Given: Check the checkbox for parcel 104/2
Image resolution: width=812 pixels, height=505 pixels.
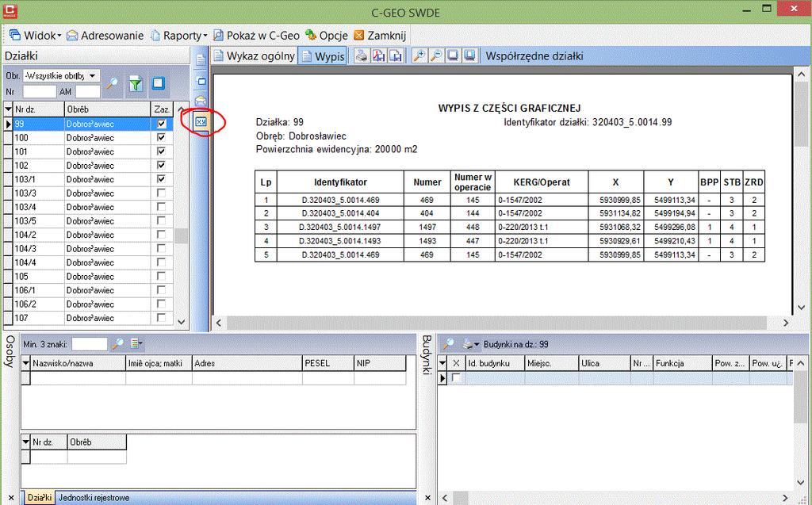Looking at the screenshot, I should coord(162,235).
